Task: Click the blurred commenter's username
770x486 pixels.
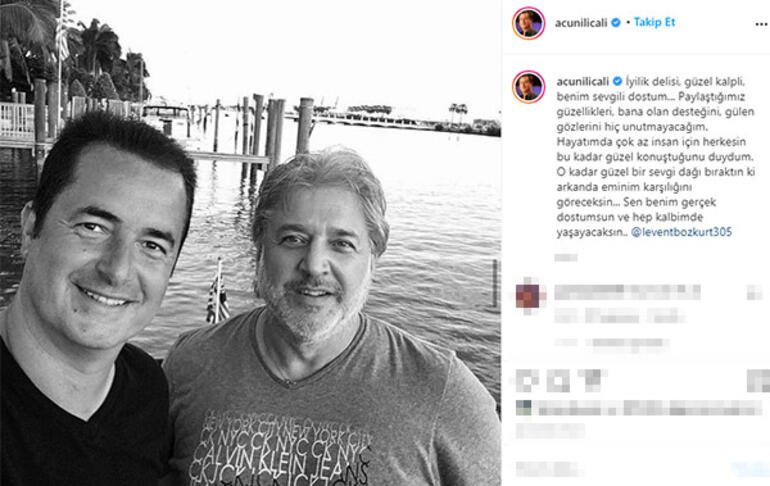Action: pos(589,292)
